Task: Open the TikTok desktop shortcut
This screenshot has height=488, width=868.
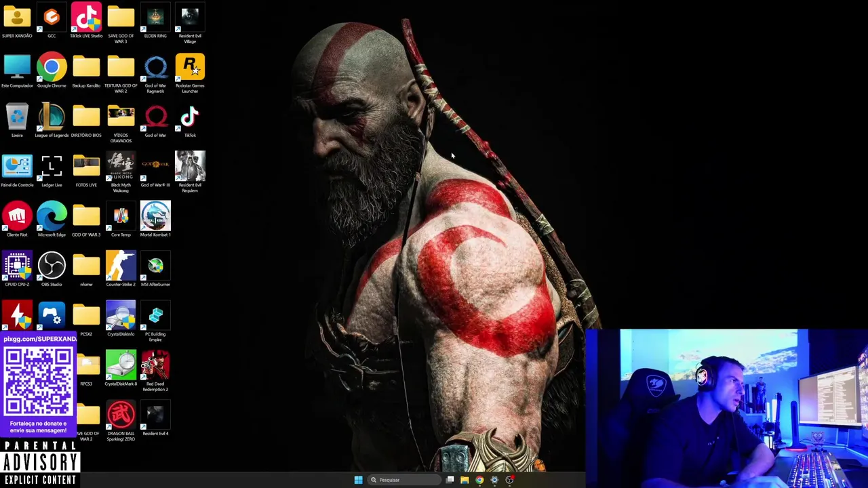Action: pos(190,121)
